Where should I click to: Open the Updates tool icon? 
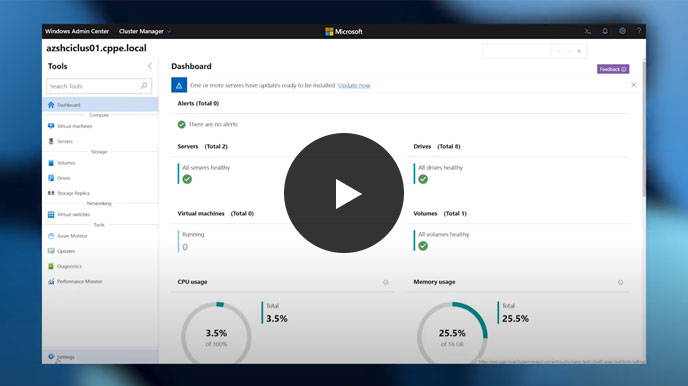click(x=51, y=251)
